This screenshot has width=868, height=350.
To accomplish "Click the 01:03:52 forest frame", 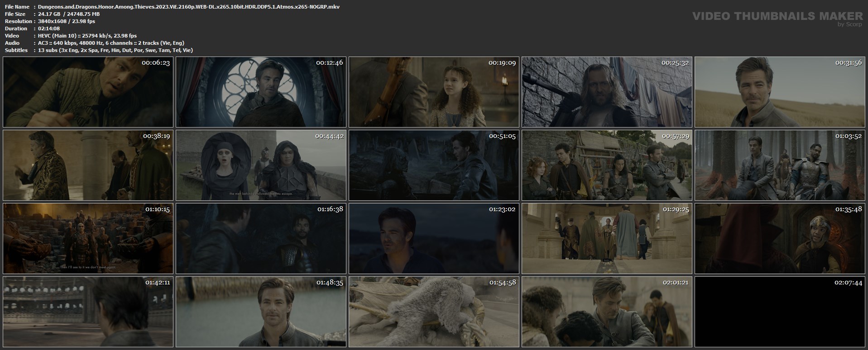I will [x=780, y=165].
